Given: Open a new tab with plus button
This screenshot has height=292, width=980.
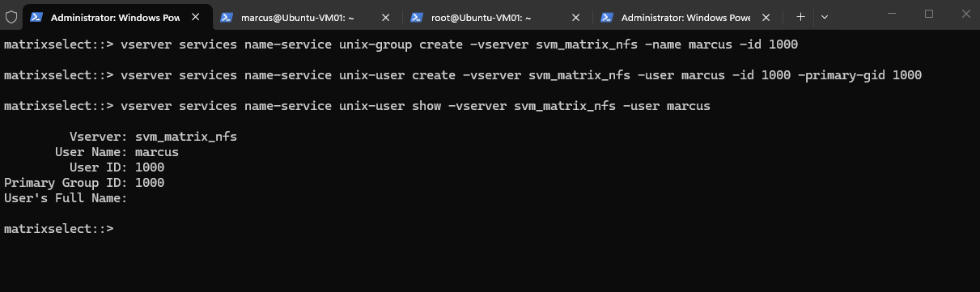Looking at the screenshot, I should tap(800, 16).
